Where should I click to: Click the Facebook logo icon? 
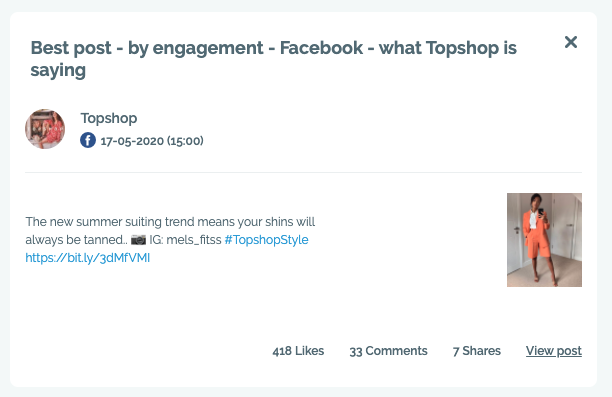click(88, 140)
